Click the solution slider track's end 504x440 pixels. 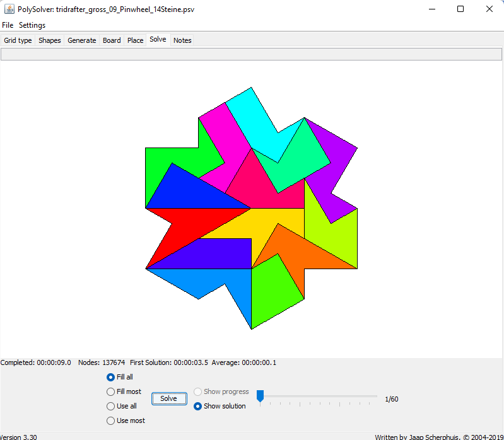375,396
